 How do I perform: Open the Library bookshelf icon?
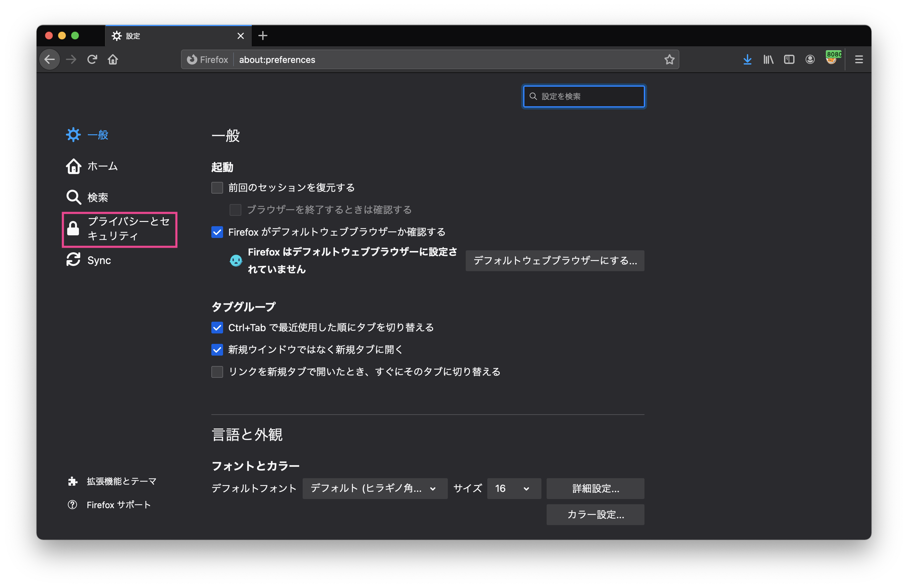click(x=768, y=60)
